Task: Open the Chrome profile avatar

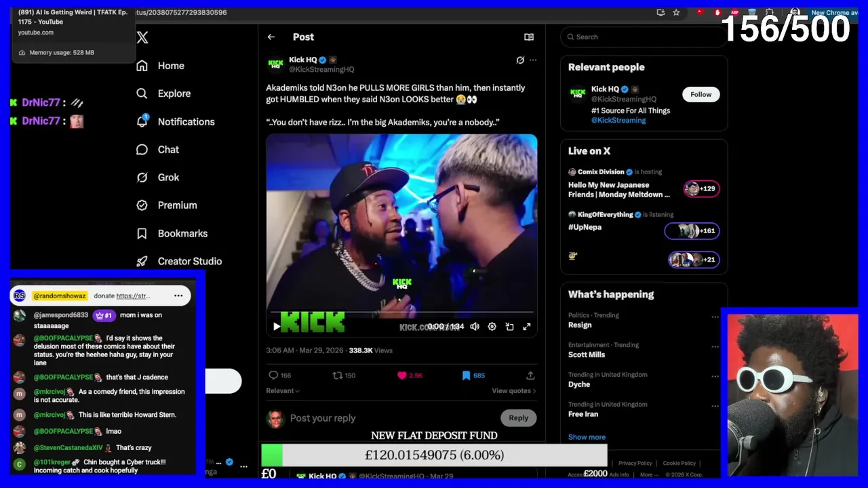Action: pos(795,12)
